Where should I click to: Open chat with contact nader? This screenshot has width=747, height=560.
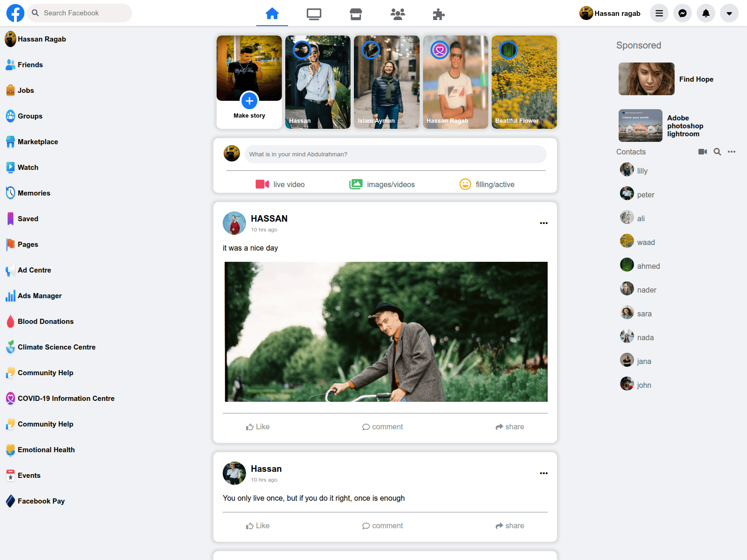pyautogui.click(x=638, y=289)
